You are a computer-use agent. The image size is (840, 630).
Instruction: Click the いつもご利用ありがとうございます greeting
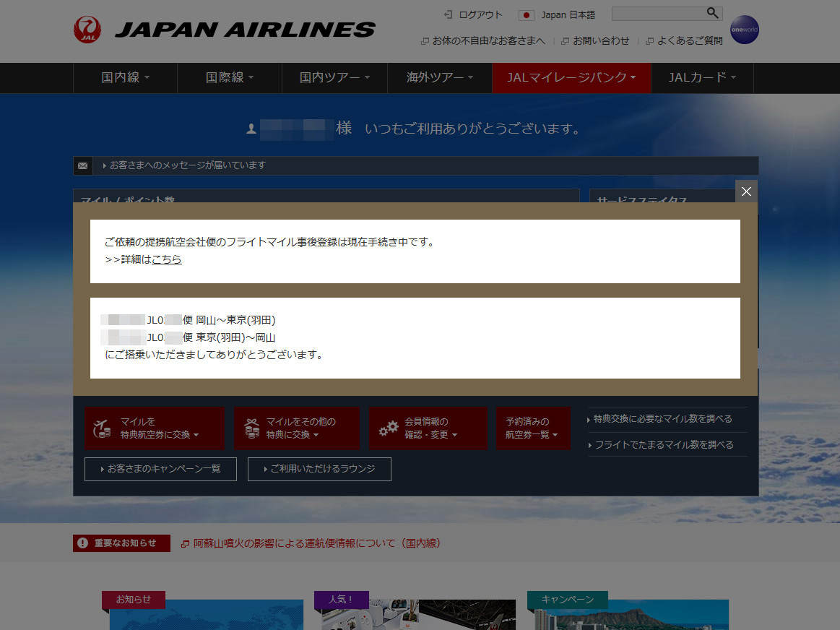472,129
